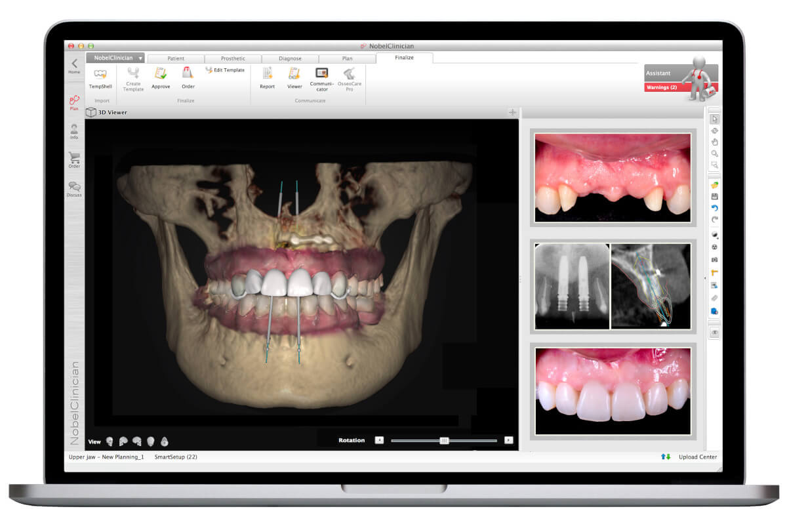Click the right Rotation step button
Image resolution: width=787 pixels, height=532 pixels.
point(508,440)
